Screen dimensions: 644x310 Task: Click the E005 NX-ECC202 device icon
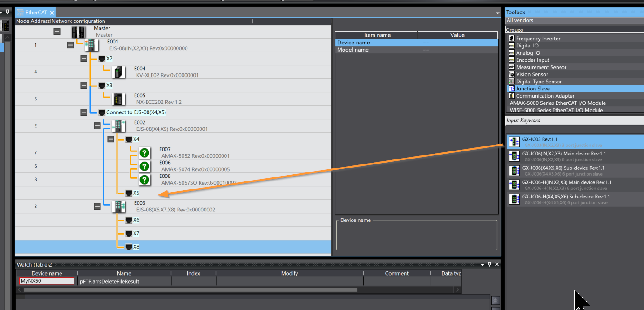click(x=118, y=99)
